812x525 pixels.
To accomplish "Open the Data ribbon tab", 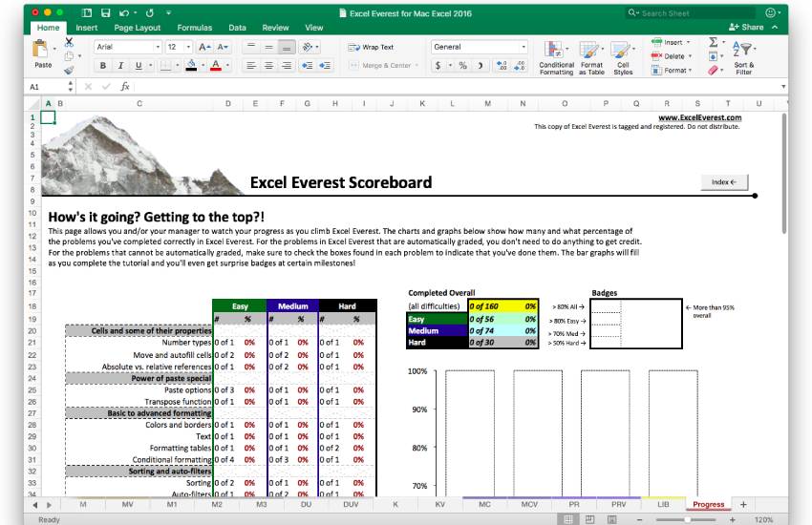I will [237, 28].
